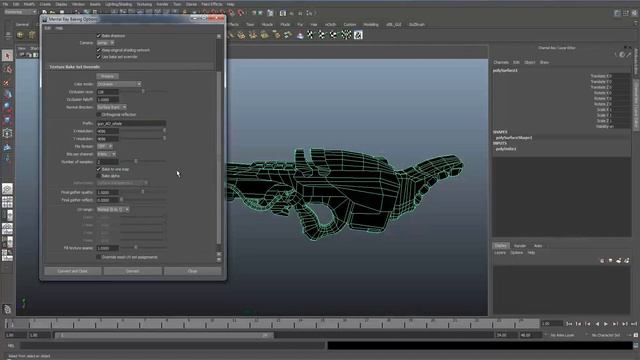Open Attribute Editor vertical side tab
This screenshot has height=360, width=640.
(636, 62)
